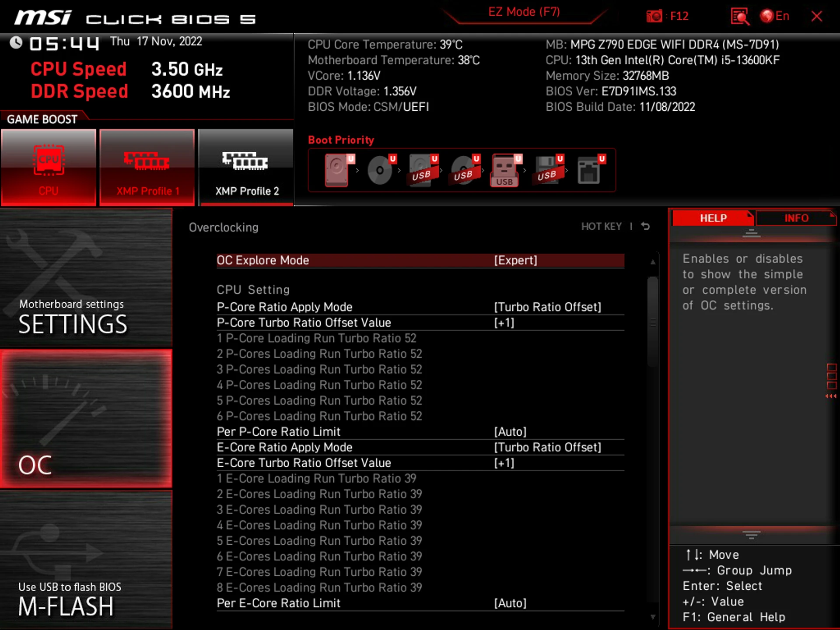Screen dimensions: 840x630
Task: Switch to the HELP tab
Action: pyautogui.click(x=713, y=218)
